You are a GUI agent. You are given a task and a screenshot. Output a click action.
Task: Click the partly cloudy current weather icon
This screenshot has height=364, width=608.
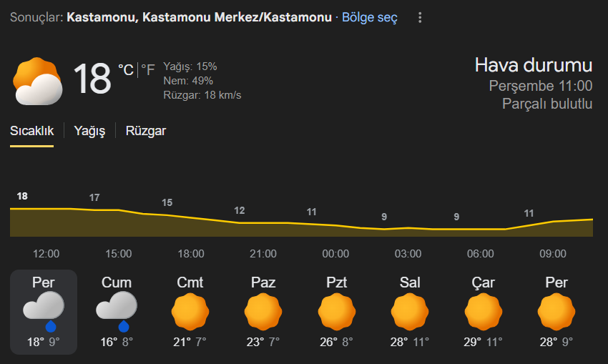pyautogui.click(x=38, y=81)
